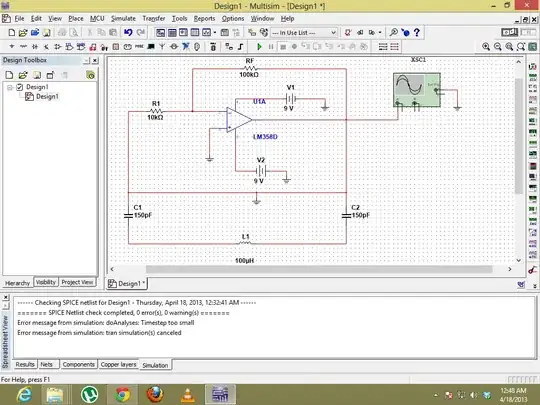
Task: Open the Transfer menu
Action: point(154,19)
